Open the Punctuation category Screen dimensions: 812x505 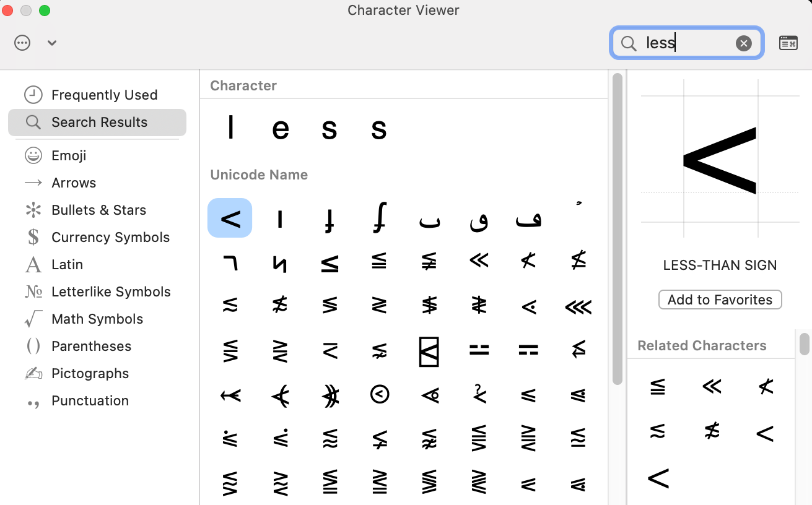[x=97, y=400]
